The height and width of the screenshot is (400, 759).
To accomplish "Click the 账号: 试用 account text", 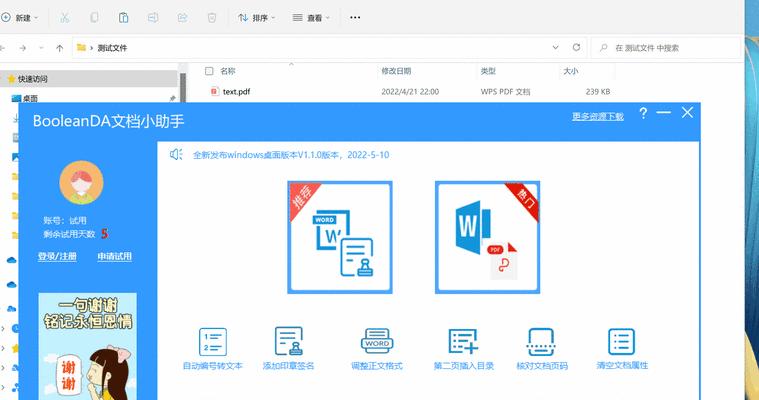I will 65,220.
